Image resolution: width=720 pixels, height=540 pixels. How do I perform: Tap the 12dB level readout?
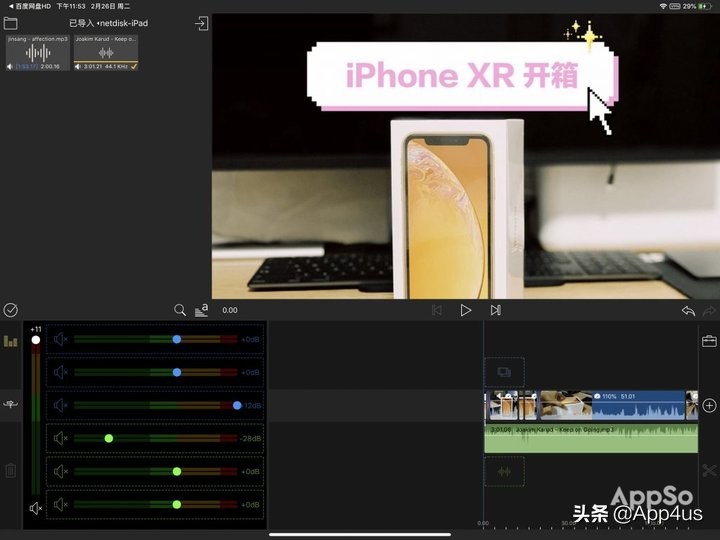tap(252, 405)
